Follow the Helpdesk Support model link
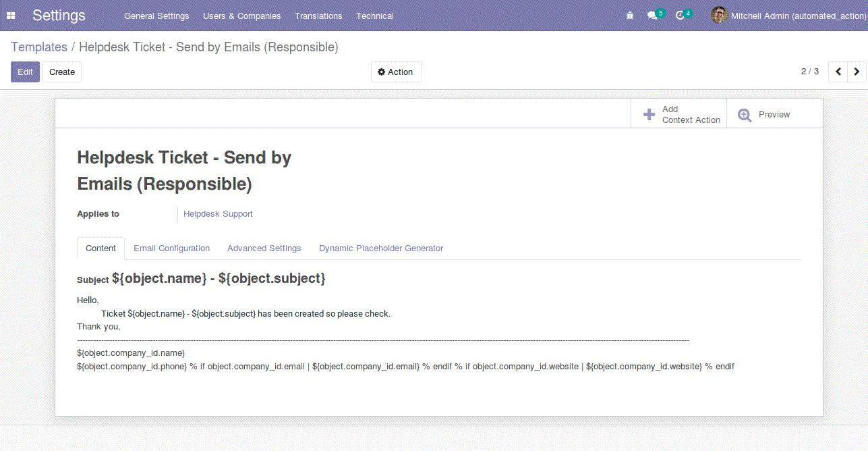Image resolution: width=868 pixels, height=451 pixels. tap(218, 214)
